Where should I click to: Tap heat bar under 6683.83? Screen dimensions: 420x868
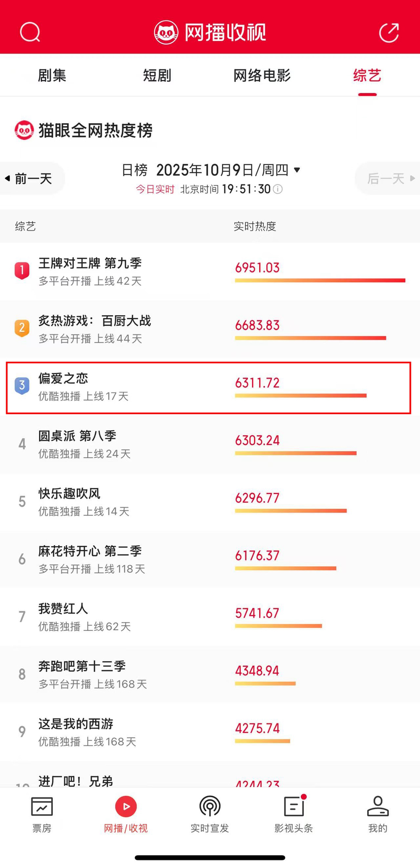click(310, 338)
